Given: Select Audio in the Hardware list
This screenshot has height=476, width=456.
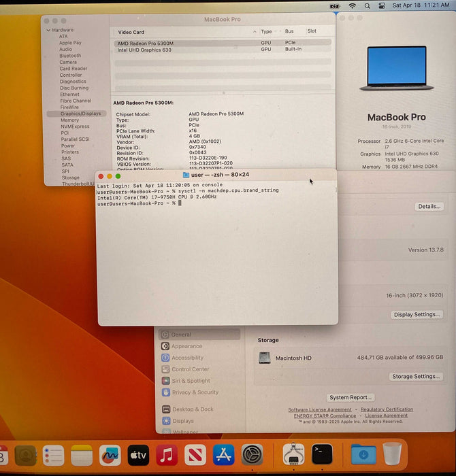Looking at the screenshot, I should 65,49.
